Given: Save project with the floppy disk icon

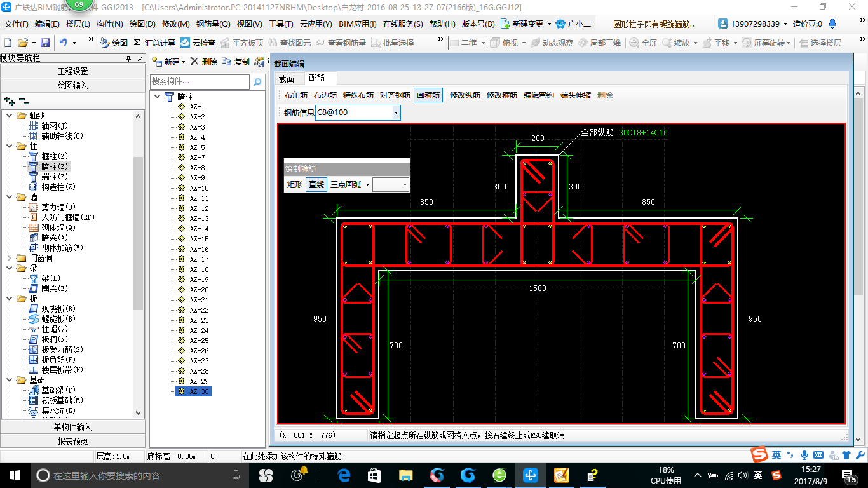Looking at the screenshot, I should [45, 43].
